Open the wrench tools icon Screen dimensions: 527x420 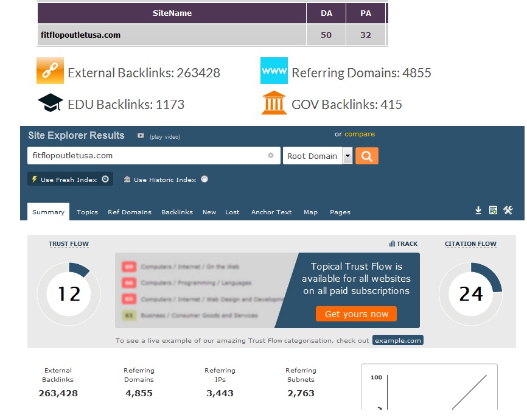(x=508, y=211)
